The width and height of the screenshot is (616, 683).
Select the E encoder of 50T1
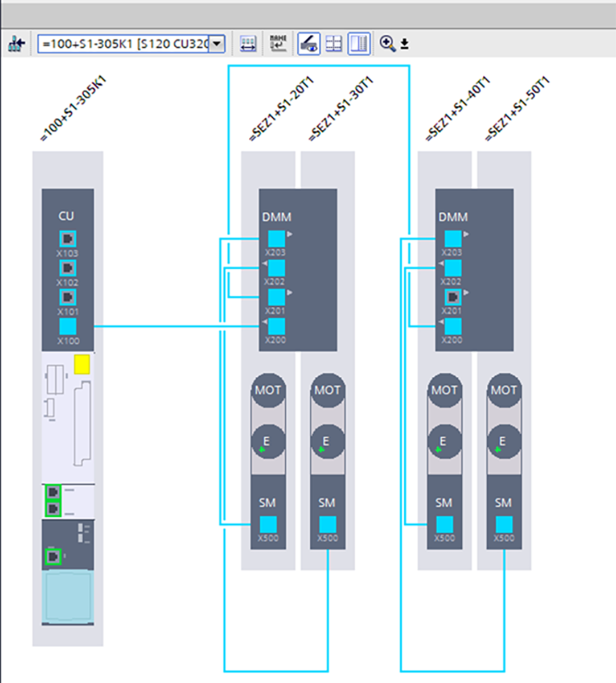tap(504, 442)
